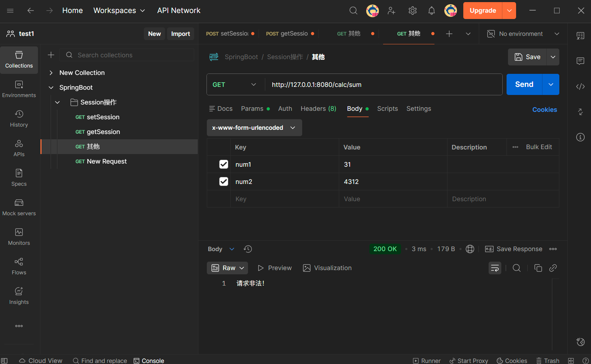Open a new request tab with plus
Viewport: 591px width, 364px height.
click(449, 34)
